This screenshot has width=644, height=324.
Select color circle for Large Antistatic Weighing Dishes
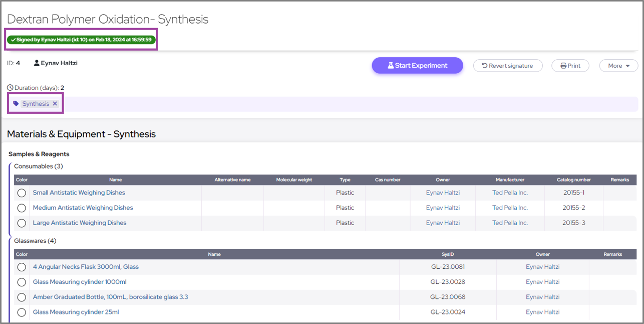(22, 223)
